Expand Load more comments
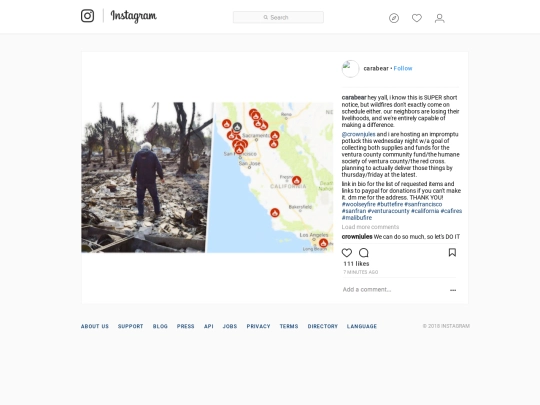The width and height of the screenshot is (540, 405). click(x=370, y=227)
